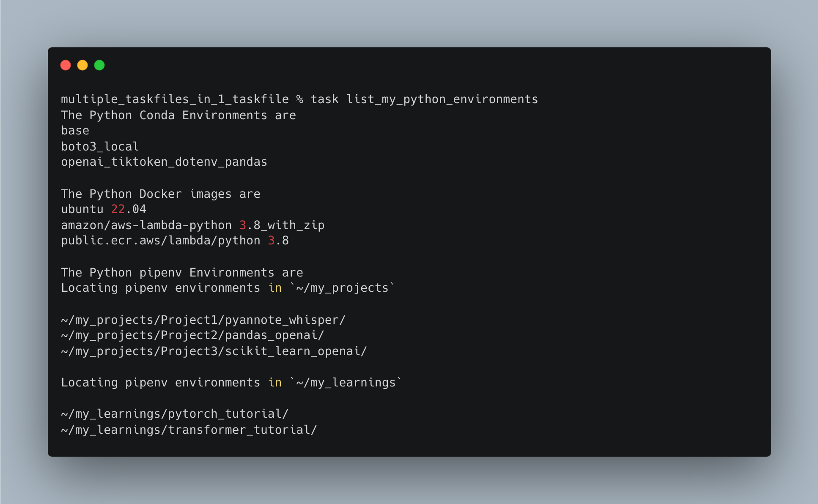
Task: Click 'The Python pipenv Environments are' heading
Action: (182, 273)
